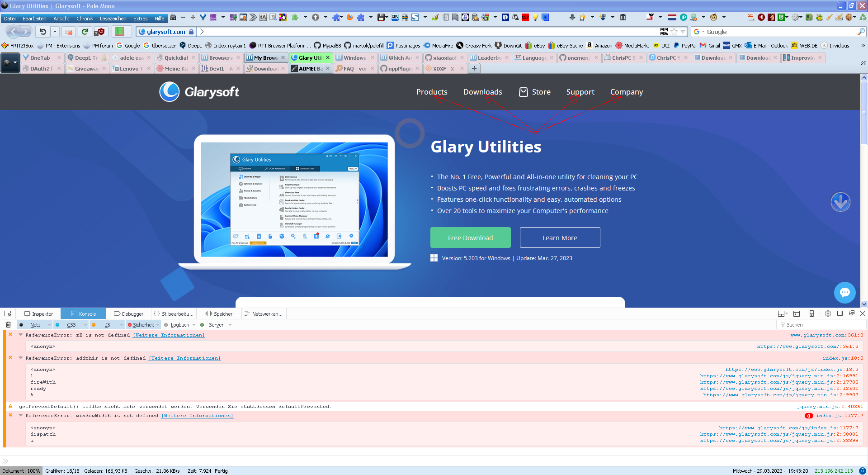Clear the console with the trash icon
Image resolution: width=868 pixels, height=475 pixels.
click(8, 325)
